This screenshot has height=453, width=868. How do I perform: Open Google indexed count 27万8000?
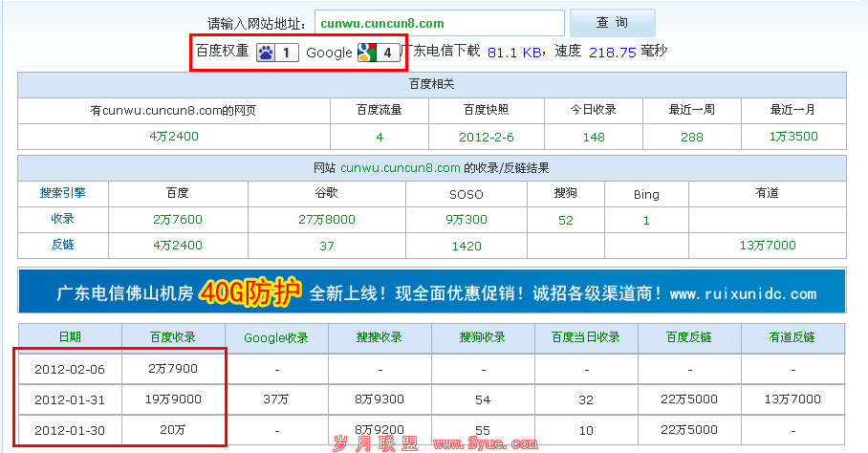327,220
